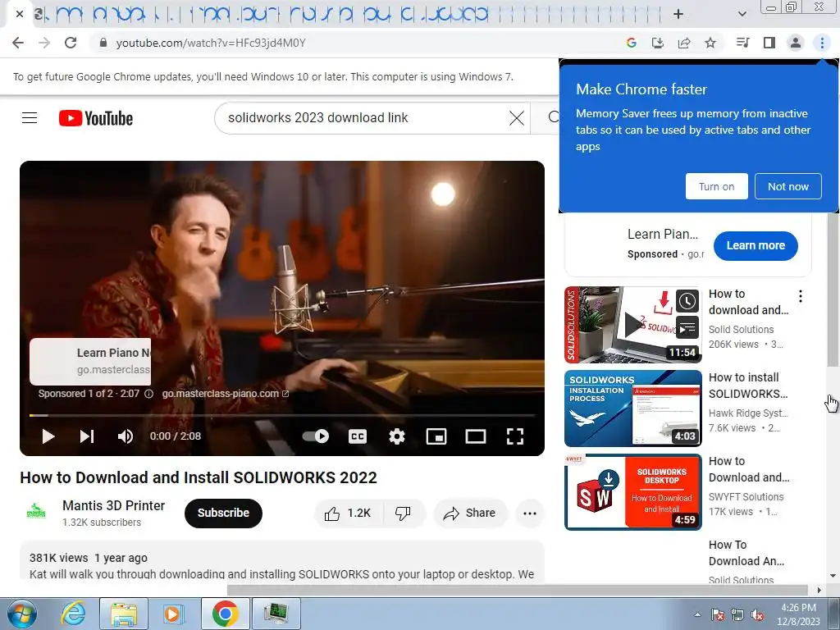Go forward in browser history

[x=44, y=43]
